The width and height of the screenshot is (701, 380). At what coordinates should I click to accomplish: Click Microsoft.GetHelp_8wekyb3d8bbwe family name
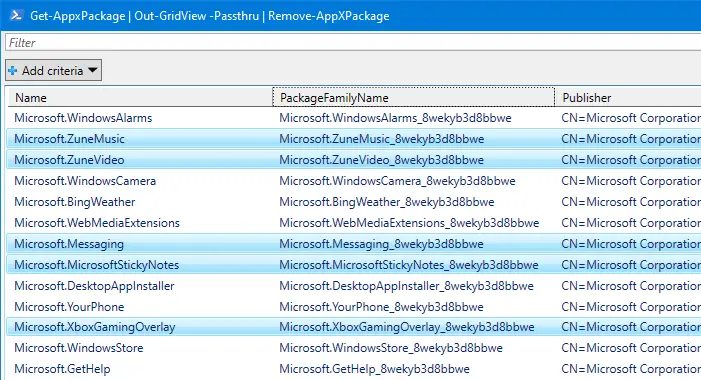point(374,369)
